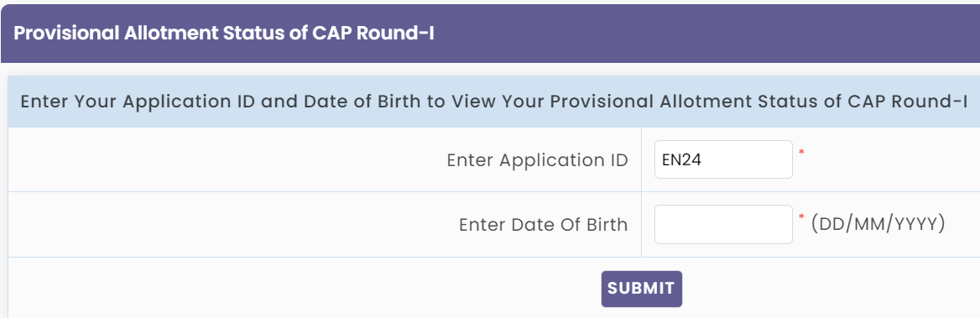
Task: Select the 'Enter Application ID' label
Action: [x=537, y=160]
